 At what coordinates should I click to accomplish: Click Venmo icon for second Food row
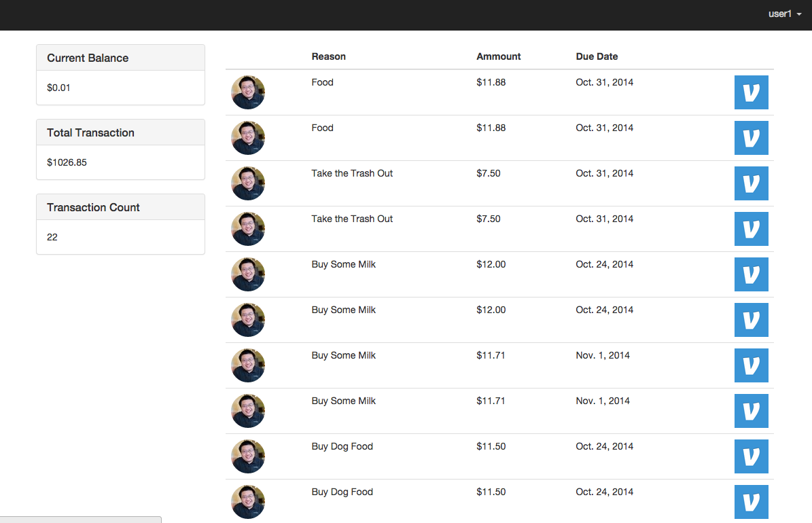point(751,138)
